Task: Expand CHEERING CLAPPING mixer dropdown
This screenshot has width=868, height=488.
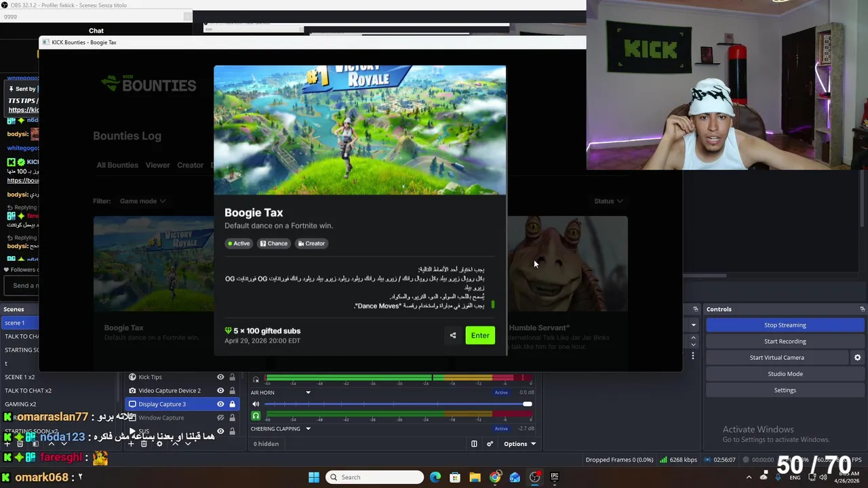Action: coord(308,428)
